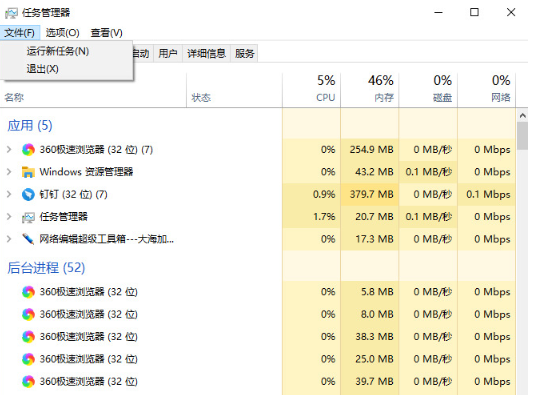Image resolution: width=533 pixels, height=395 pixels.
Task: Close the Task Manager window
Action: coord(511,13)
